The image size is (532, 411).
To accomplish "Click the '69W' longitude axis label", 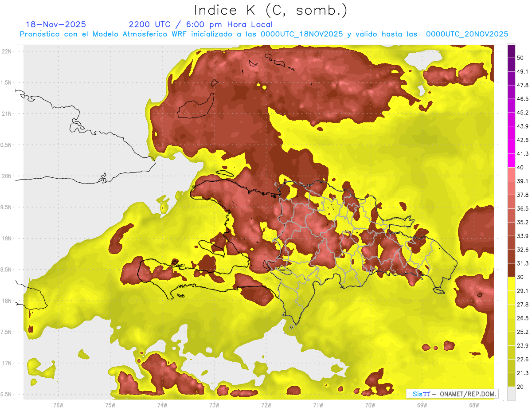I will [422, 405].
